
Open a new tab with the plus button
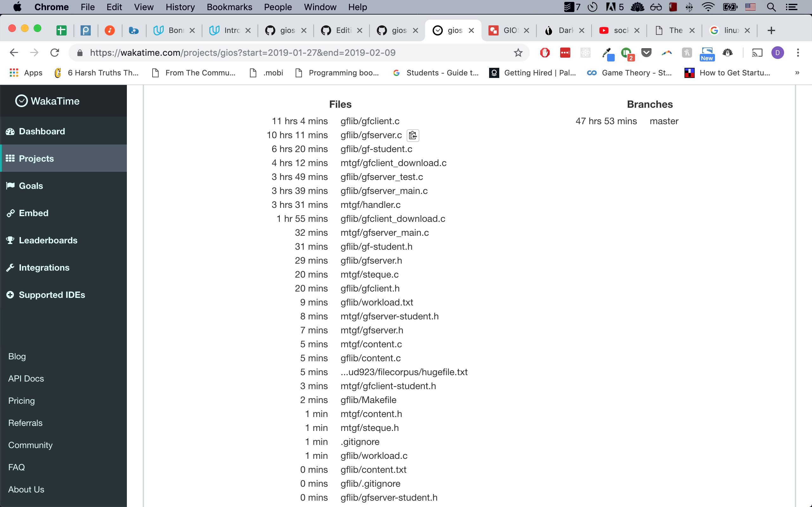point(771,30)
